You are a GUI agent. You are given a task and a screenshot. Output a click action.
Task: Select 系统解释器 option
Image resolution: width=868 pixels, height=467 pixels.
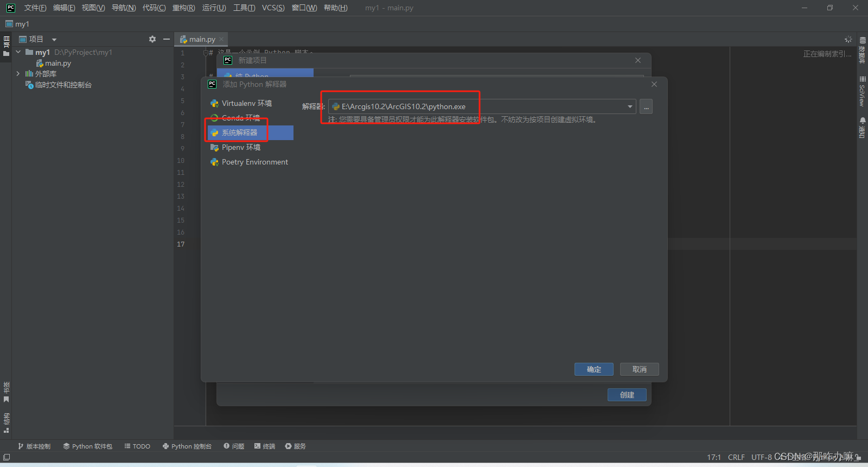250,132
